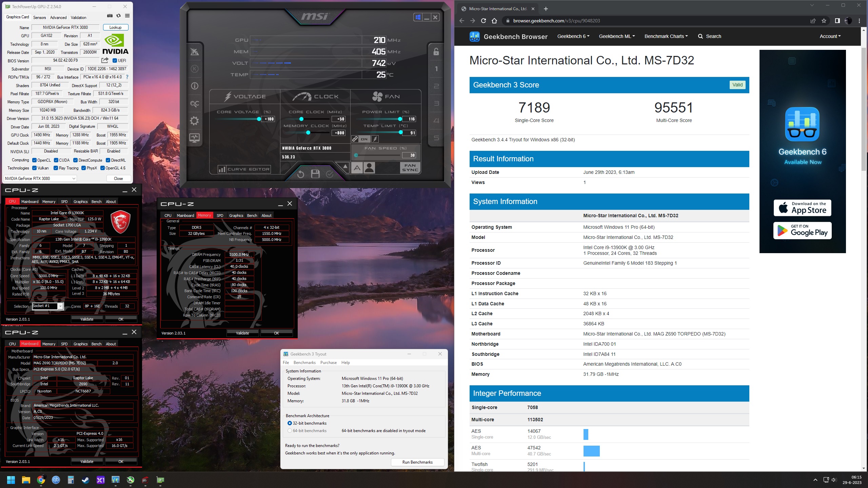Expand the Benchmark Charts dropdown

pyautogui.click(x=666, y=36)
